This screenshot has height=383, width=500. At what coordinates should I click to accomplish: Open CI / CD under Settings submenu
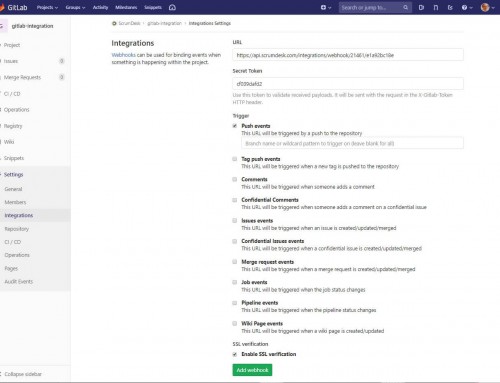[13, 242]
